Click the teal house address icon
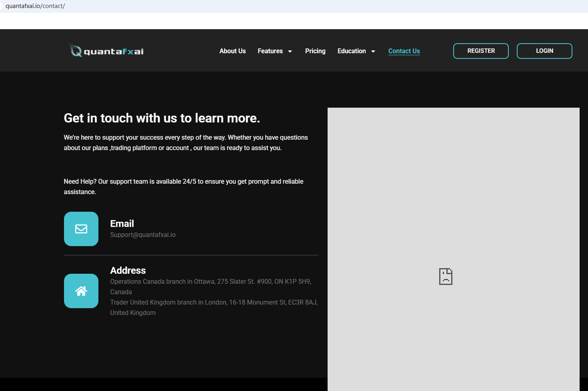Viewport: 588px width, 391px height. tap(81, 291)
